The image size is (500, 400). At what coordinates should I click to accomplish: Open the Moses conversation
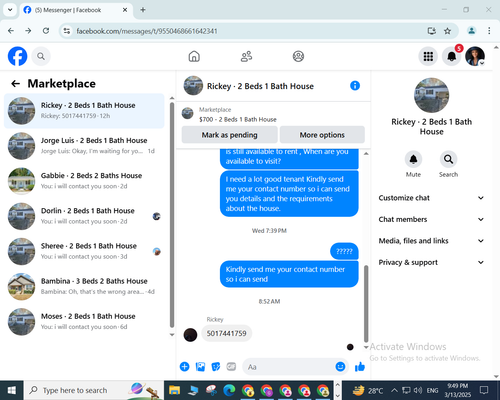click(x=84, y=322)
